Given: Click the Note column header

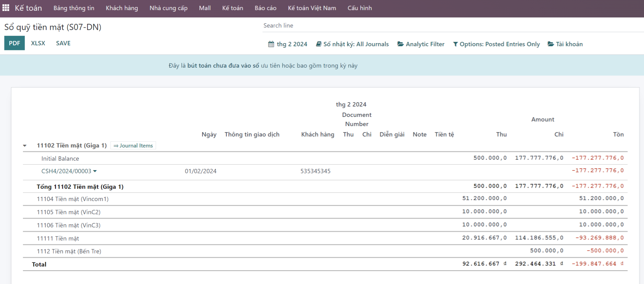Looking at the screenshot, I should click(419, 134).
